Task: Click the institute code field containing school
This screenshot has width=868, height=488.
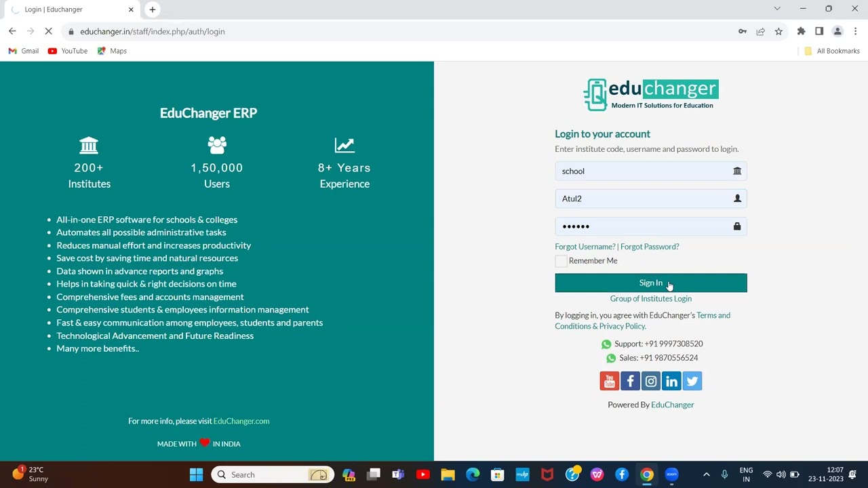Action: click(x=651, y=171)
